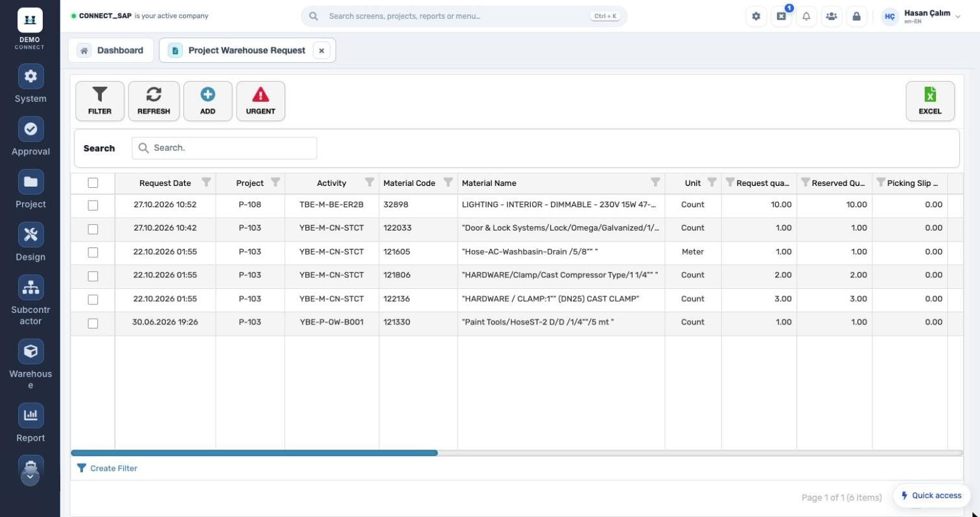Open the Warehouse module icon

pos(30,351)
